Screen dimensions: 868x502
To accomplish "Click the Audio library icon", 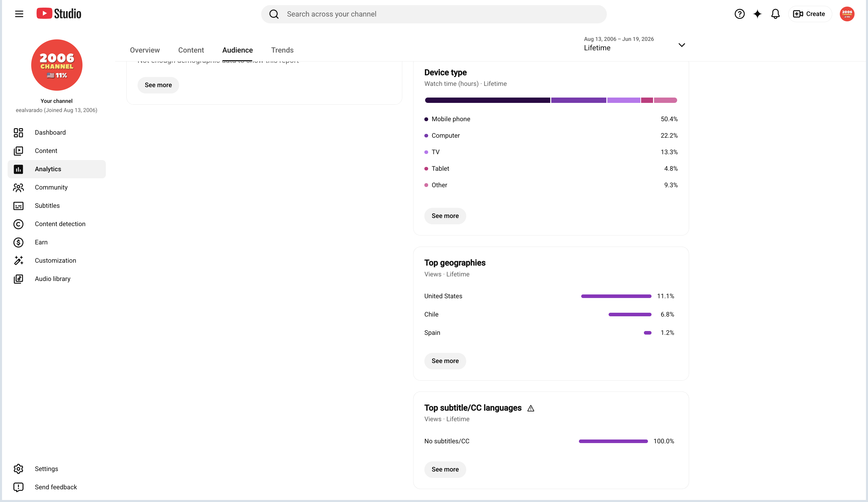I will [x=18, y=279].
